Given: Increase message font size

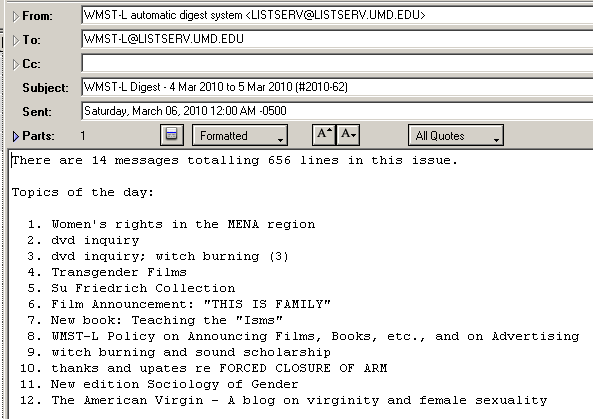Looking at the screenshot, I should pyautogui.click(x=324, y=135).
